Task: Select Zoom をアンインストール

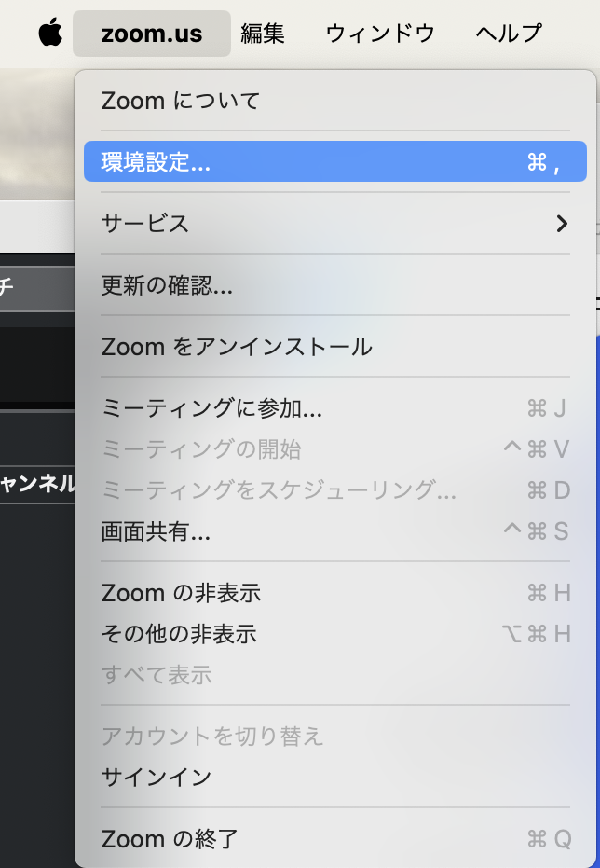Action: (237, 347)
